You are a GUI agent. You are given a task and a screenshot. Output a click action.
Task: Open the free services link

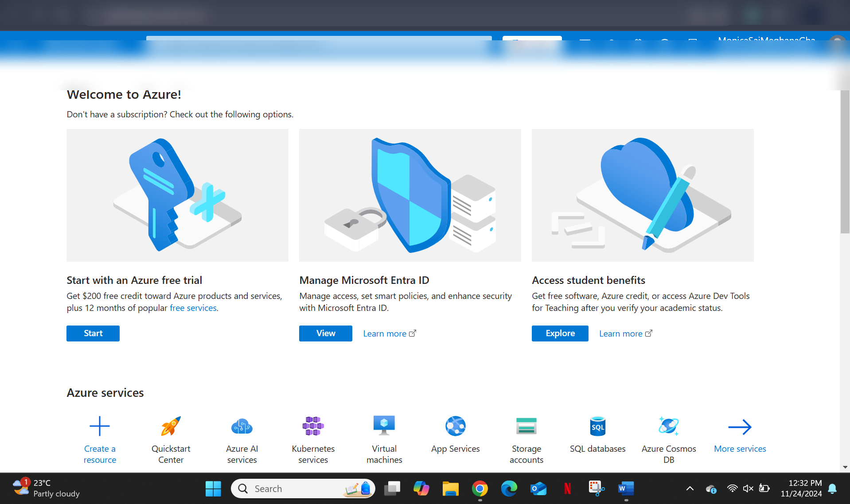click(x=193, y=308)
